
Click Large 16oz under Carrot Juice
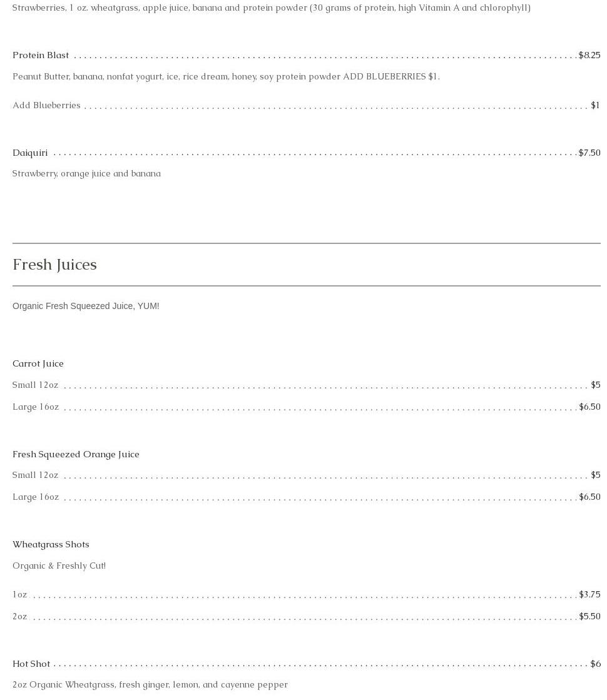point(36,407)
